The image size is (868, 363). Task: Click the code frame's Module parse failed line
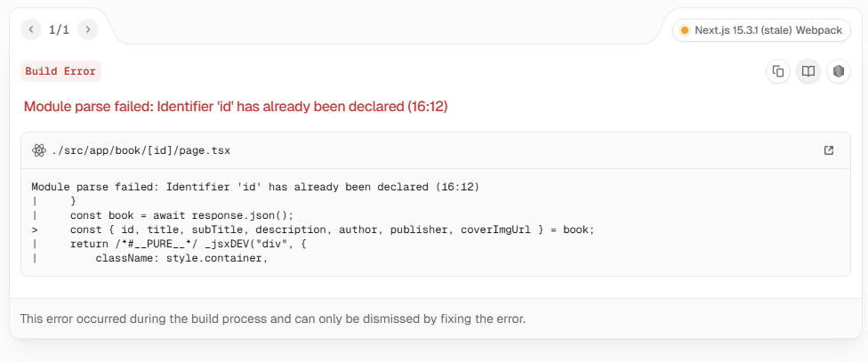(x=255, y=188)
